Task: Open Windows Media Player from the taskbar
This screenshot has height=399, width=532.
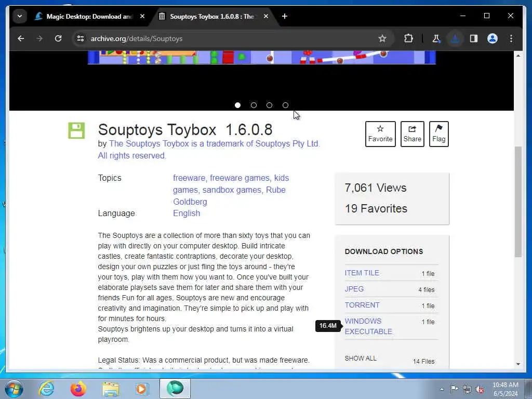Action: point(142,389)
